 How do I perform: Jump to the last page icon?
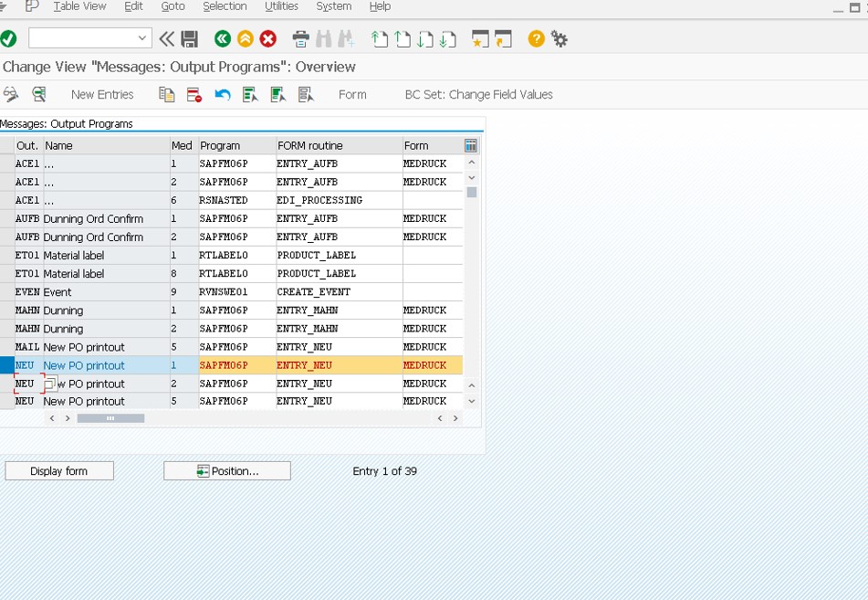coord(448,38)
